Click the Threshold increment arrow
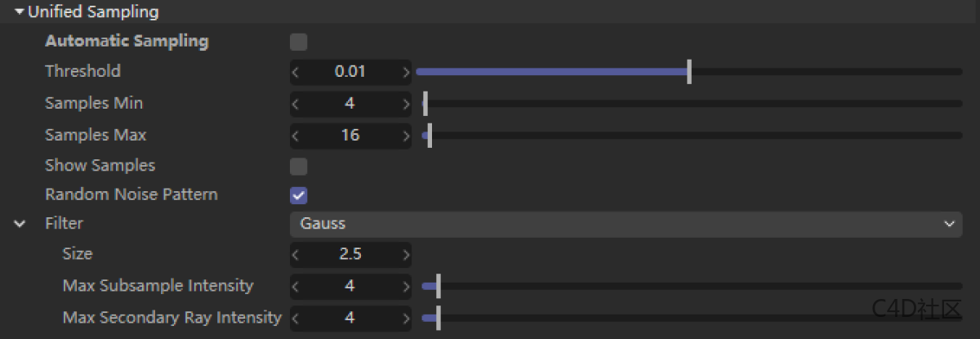980x339 pixels. (406, 72)
